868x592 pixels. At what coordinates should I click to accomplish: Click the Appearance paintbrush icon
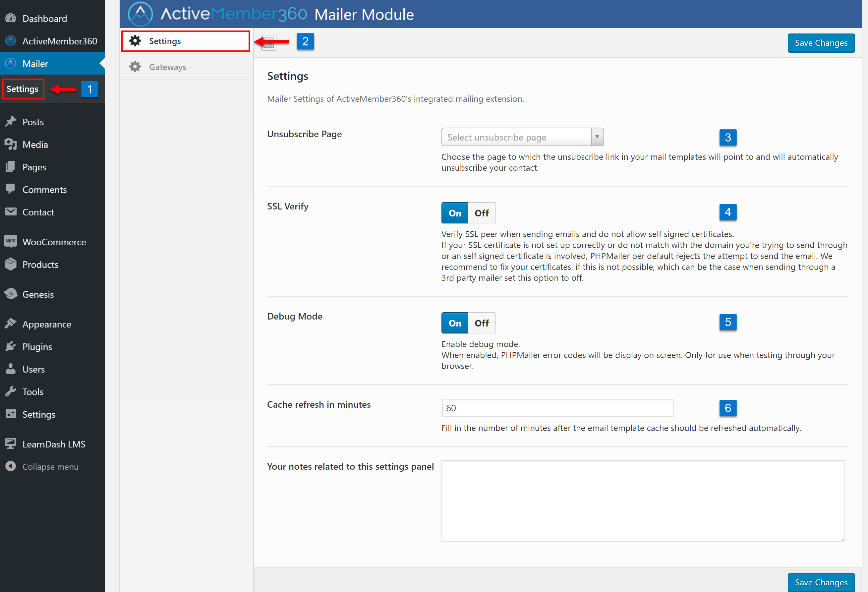pos(11,324)
